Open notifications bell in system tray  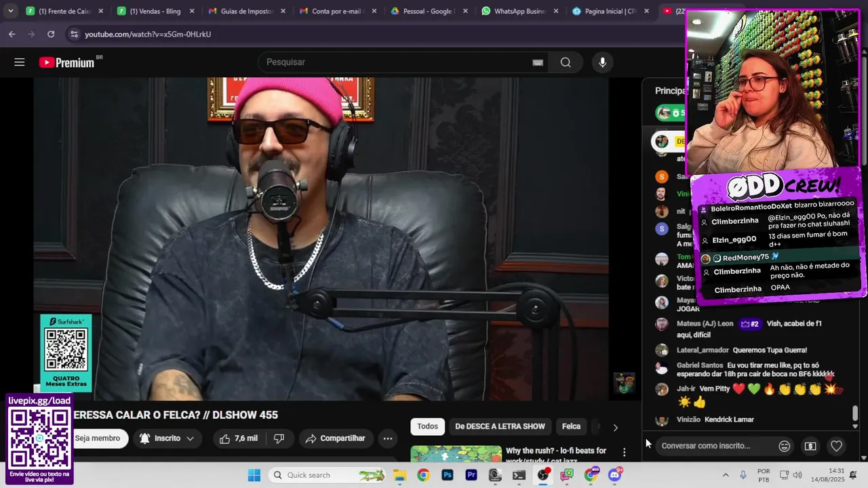(853, 475)
